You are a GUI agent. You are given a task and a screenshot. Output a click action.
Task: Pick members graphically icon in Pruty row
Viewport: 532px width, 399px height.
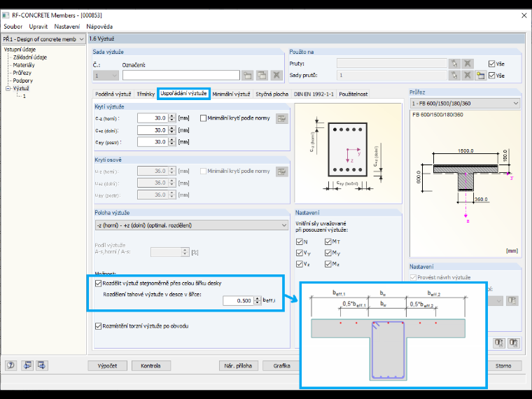pyautogui.click(x=454, y=64)
